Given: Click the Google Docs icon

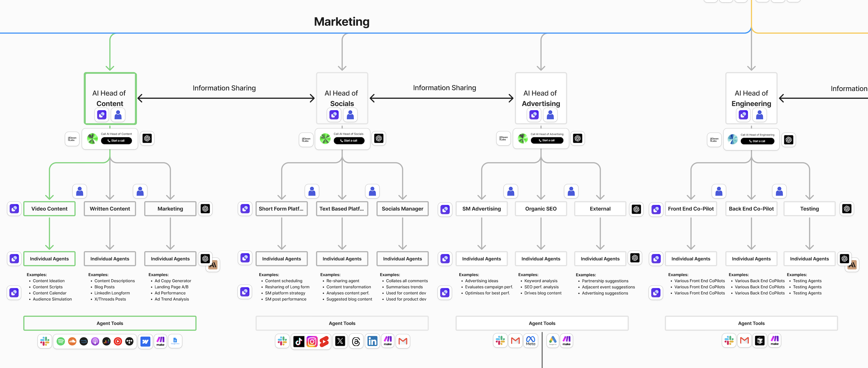Looking at the screenshot, I should coord(175,341).
